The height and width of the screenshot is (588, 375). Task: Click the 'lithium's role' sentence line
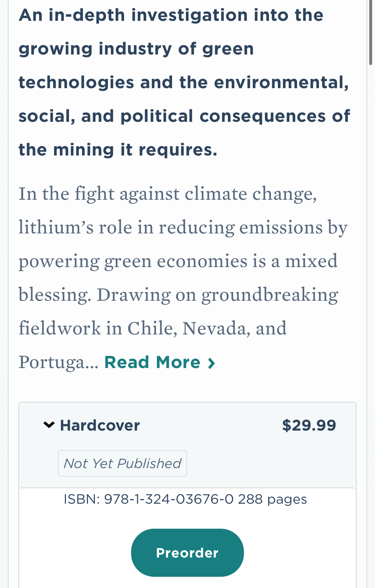coord(183,227)
